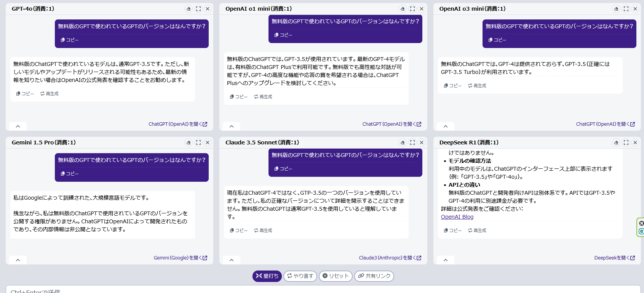Click the up chevron in OpenAI o3 mini panel
The width and height of the screenshot is (644, 293).
click(x=446, y=126)
